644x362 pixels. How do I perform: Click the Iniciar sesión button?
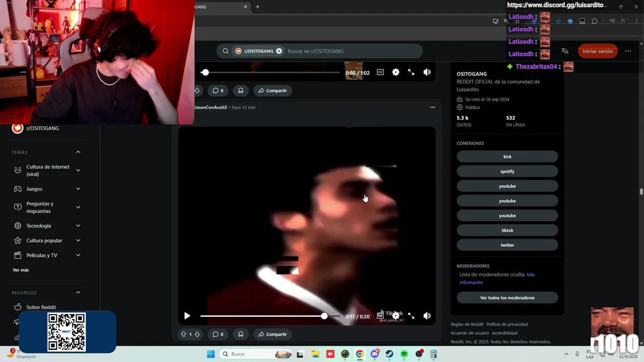coord(598,51)
